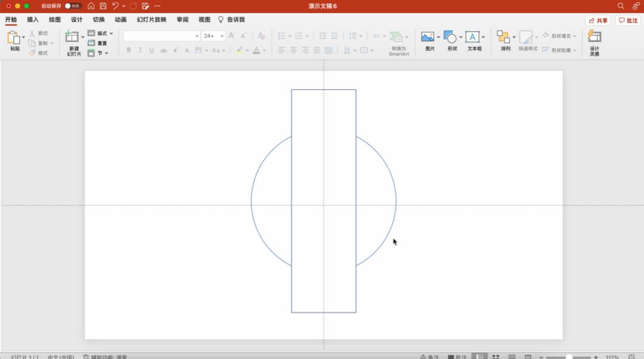The height and width of the screenshot is (359, 644).
Task: Open the Animations (动画) tab
Action: tap(120, 19)
